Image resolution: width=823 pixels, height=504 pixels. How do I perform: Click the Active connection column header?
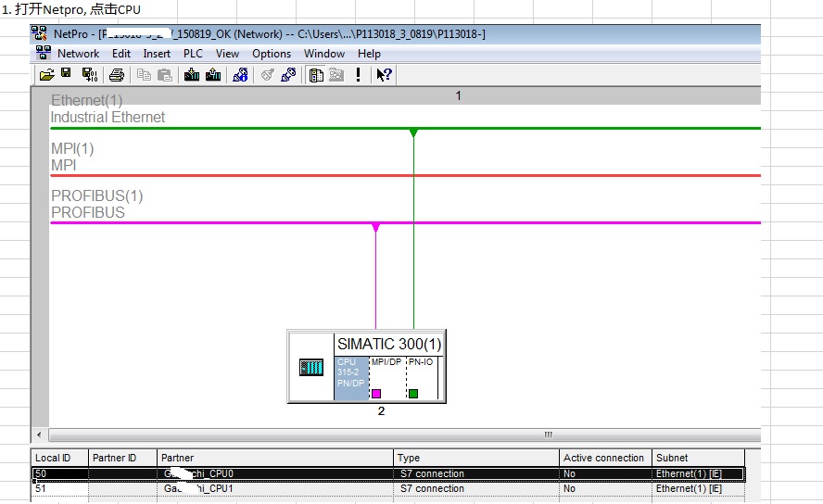(x=605, y=458)
